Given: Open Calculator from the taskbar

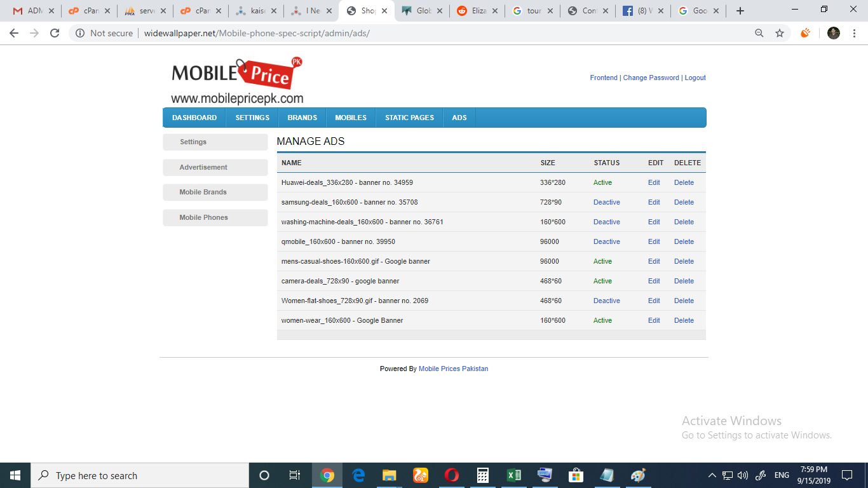Looking at the screenshot, I should [483, 475].
